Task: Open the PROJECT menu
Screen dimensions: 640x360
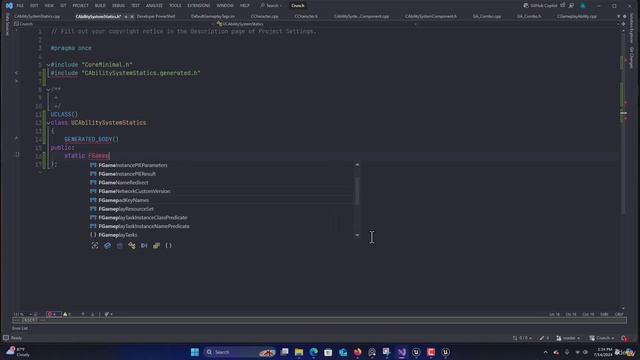Action: [x=80, y=6]
